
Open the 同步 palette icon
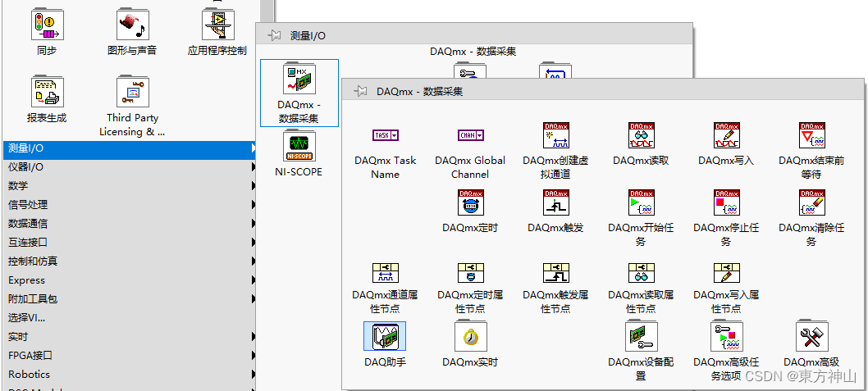(47, 25)
